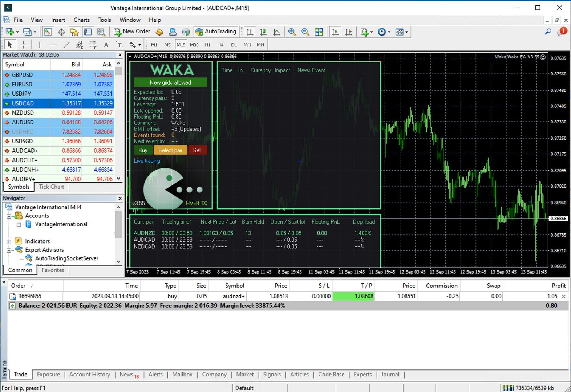Select the cursor arrow tool
This screenshot has width=571, height=392.
pyautogui.click(x=10, y=45)
